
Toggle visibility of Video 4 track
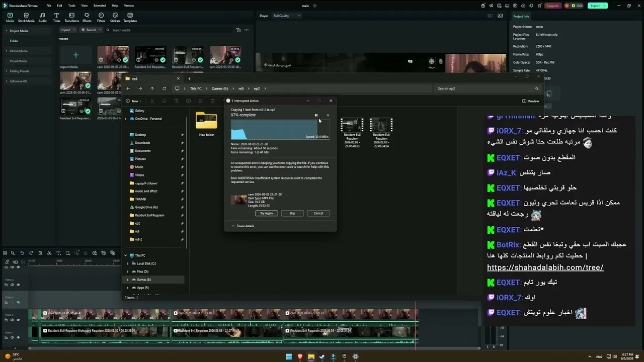point(18,285)
